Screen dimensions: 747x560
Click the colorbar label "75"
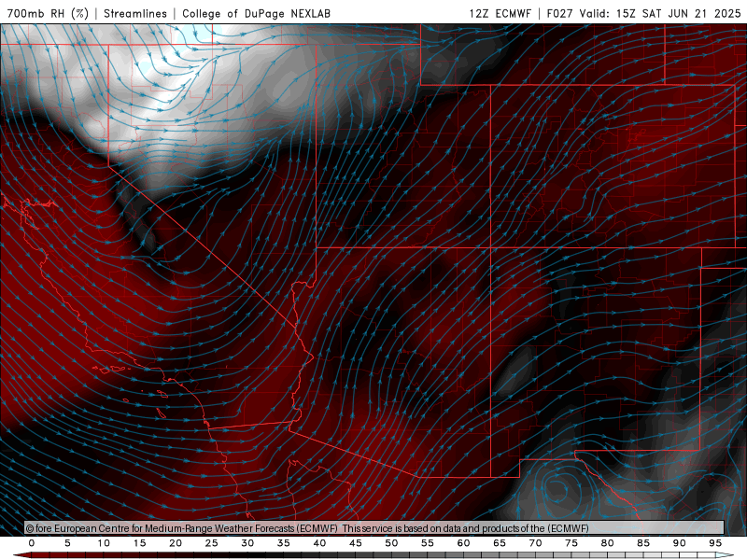coord(571,543)
